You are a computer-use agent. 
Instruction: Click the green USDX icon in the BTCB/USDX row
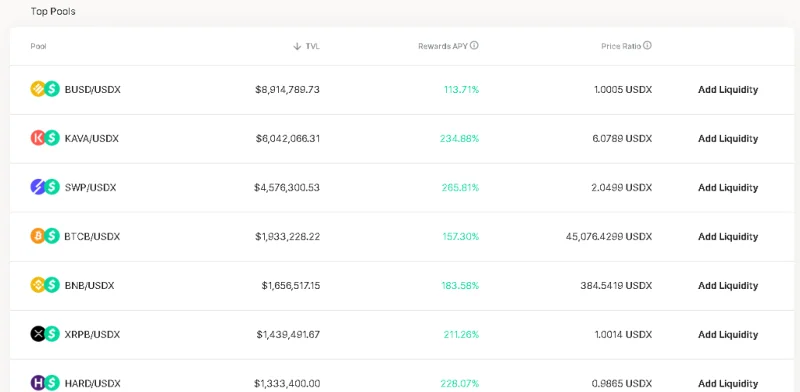[x=52, y=236]
